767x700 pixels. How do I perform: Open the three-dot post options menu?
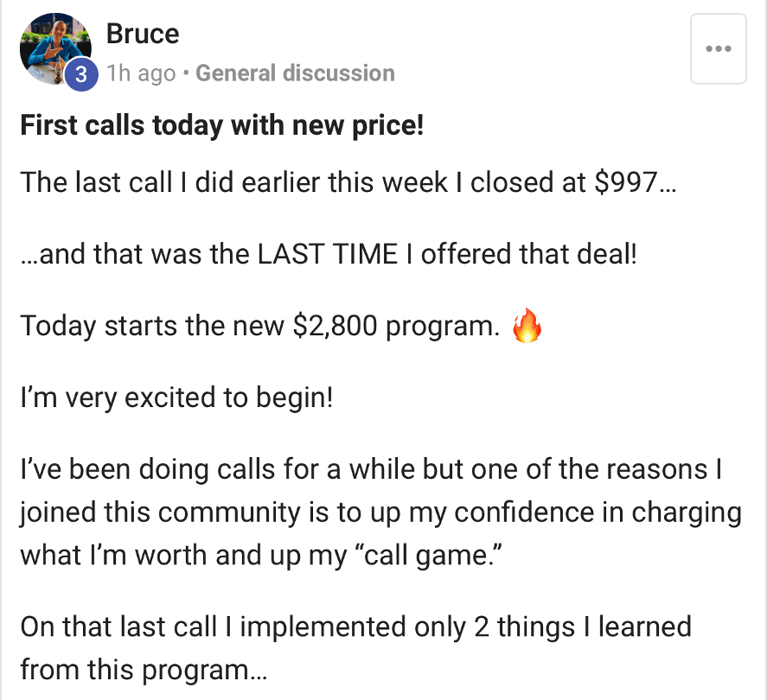click(x=718, y=49)
